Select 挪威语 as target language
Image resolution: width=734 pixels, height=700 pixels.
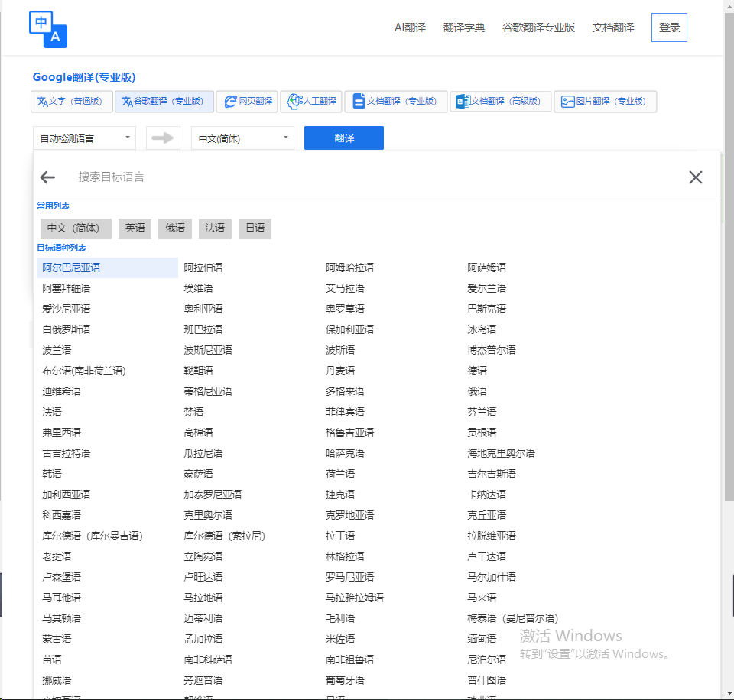(57, 680)
